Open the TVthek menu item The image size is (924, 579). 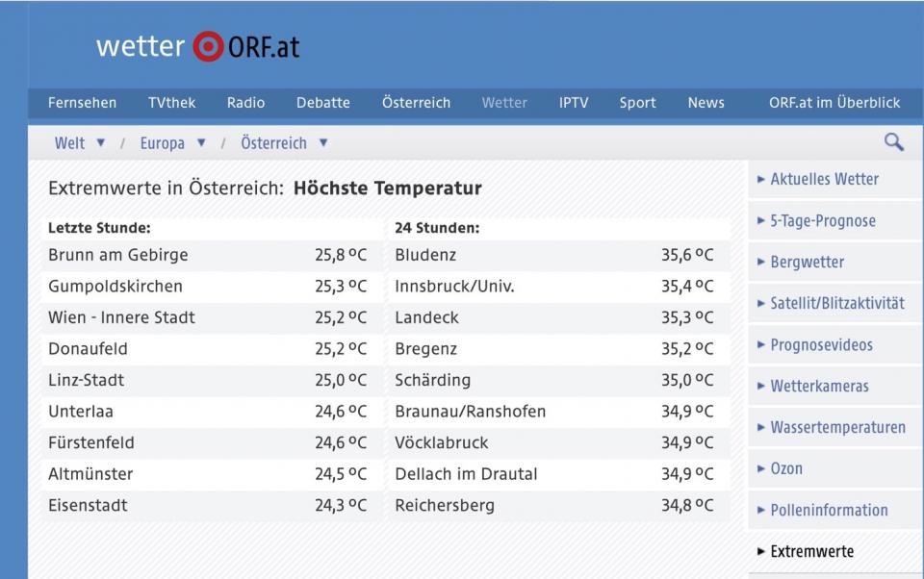[171, 103]
